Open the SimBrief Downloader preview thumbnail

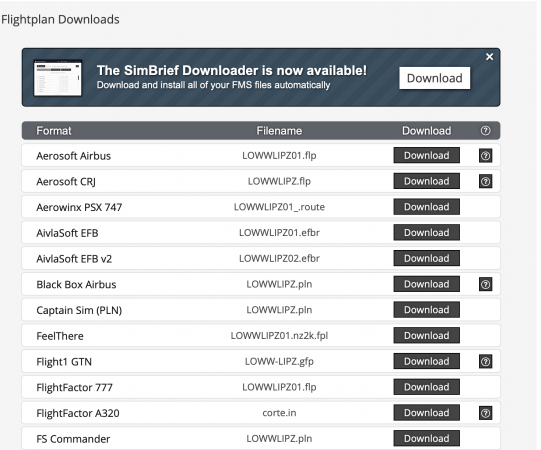coord(58,78)
